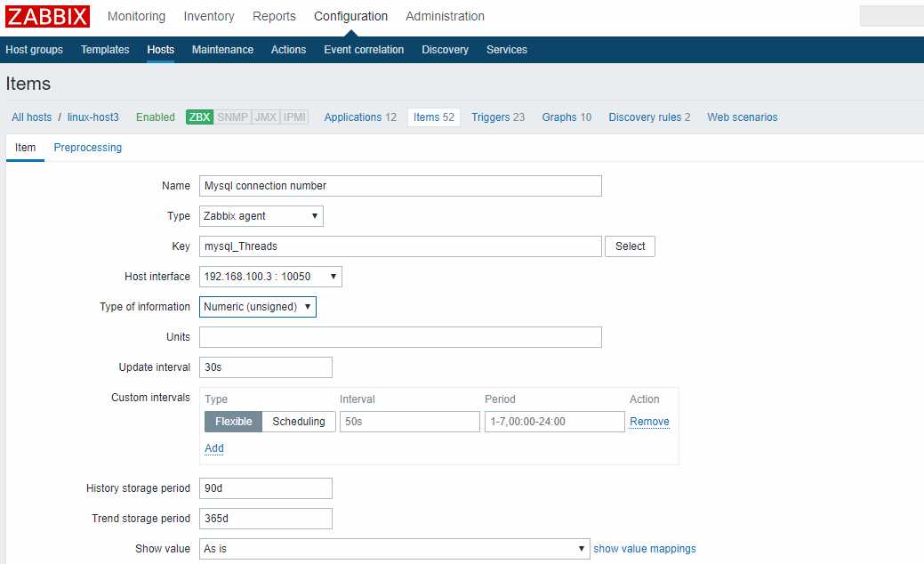Screen dimensions: 924x564
Task: Click the IPMI availability badge
Action: pyautogui.click(x=294, y=117)
